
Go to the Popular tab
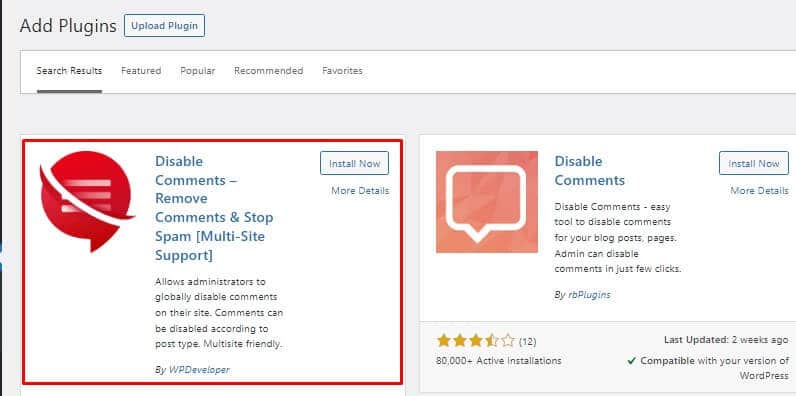pyautogui.click(x=197, y=71)
